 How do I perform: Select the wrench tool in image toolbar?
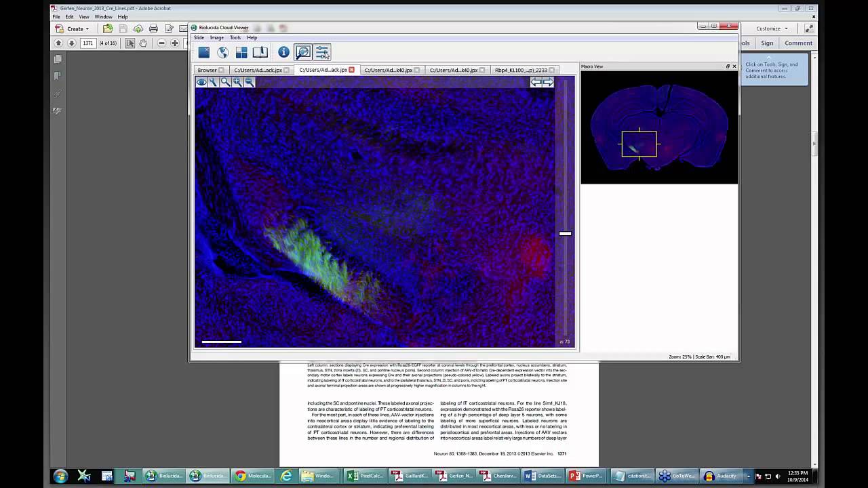(x=213, y=82)
